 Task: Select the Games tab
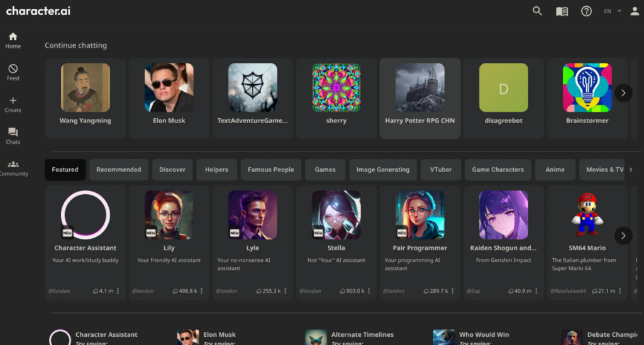pyautogui.click(x=325, y=170)
